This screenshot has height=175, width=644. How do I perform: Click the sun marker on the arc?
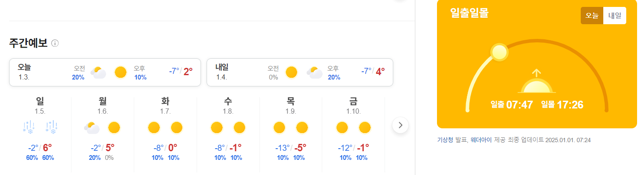(499, 52)
